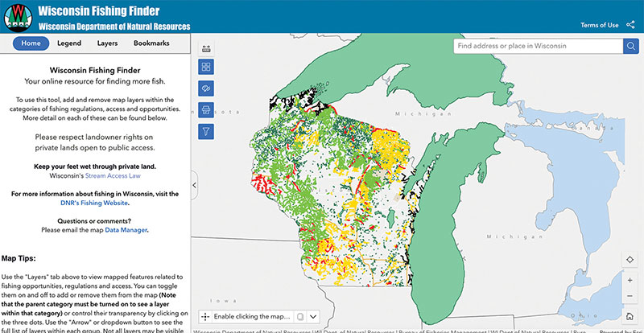Click the Data Manager email link
The width and height of the screenshot is (644, 333).
[126, 230]
